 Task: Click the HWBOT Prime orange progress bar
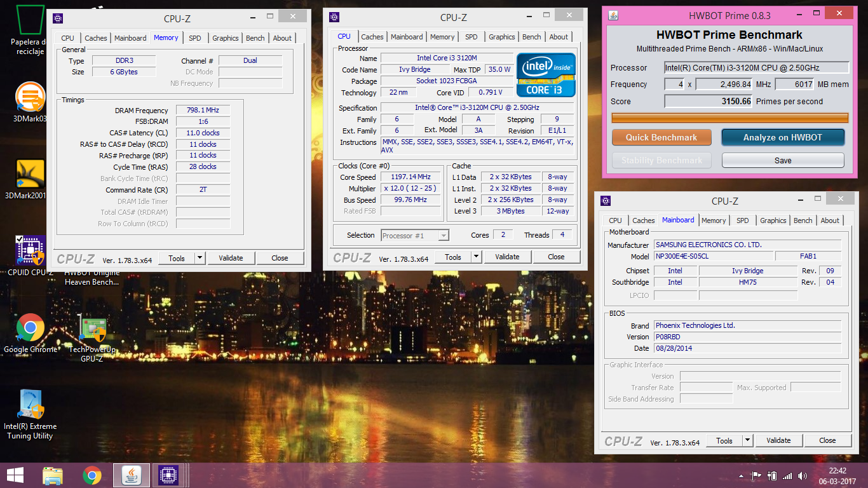click(729, 118)
